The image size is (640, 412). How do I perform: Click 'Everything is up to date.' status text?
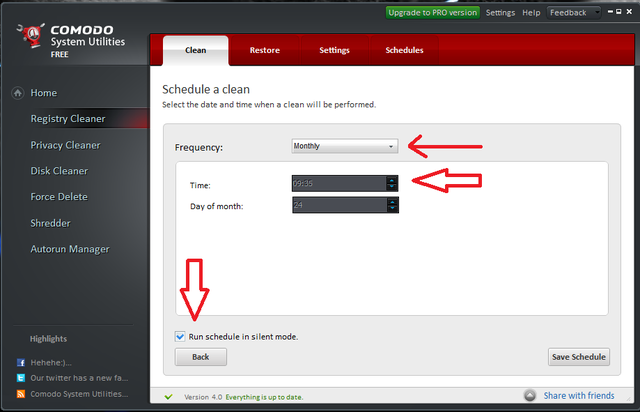(264, 397)
